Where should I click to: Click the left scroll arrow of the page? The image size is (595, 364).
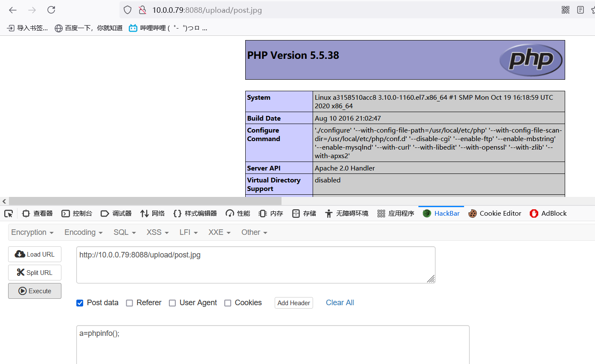coord(4,201)
